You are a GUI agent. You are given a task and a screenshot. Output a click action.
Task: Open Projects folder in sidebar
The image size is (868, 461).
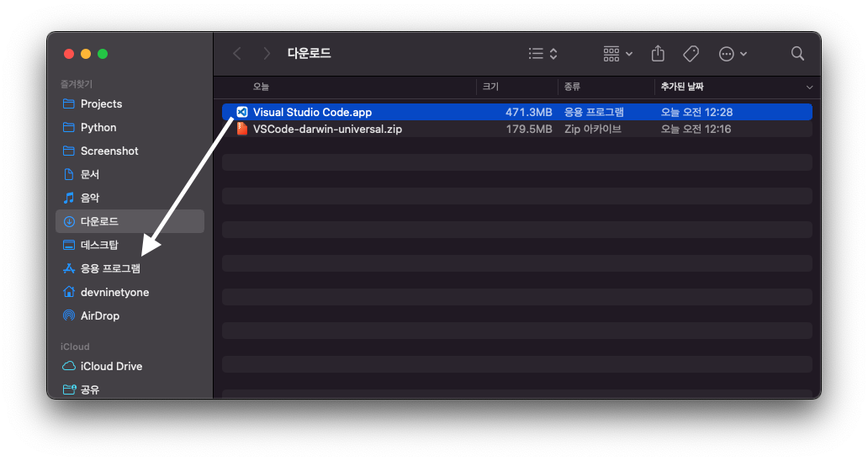coord(130,104)
